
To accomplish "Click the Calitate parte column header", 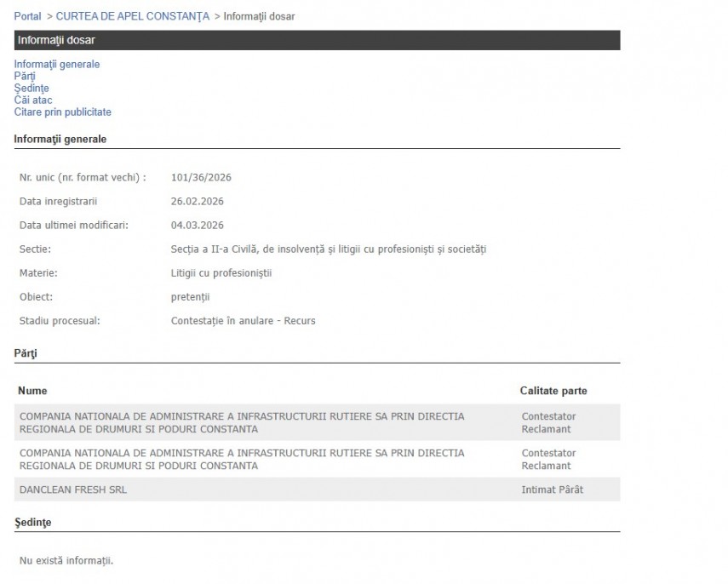I will [553, 391].
